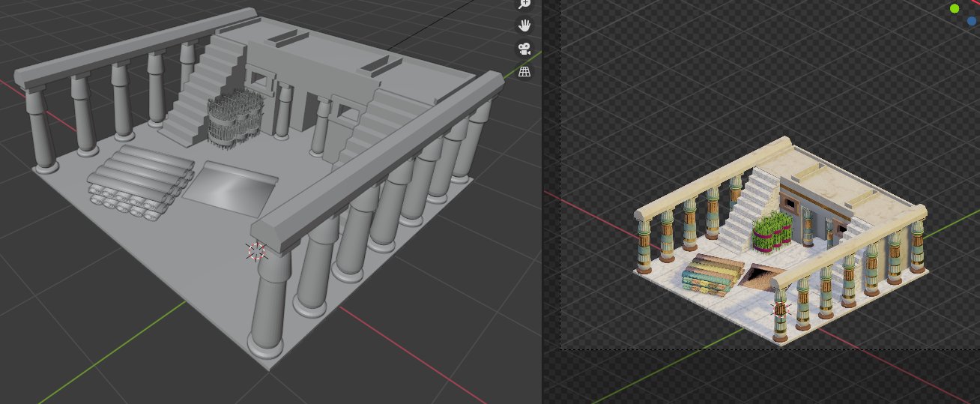This screenshot has width=980, height=404.
Task: Activate the pan view hand icon
Action: pos(524,25)
